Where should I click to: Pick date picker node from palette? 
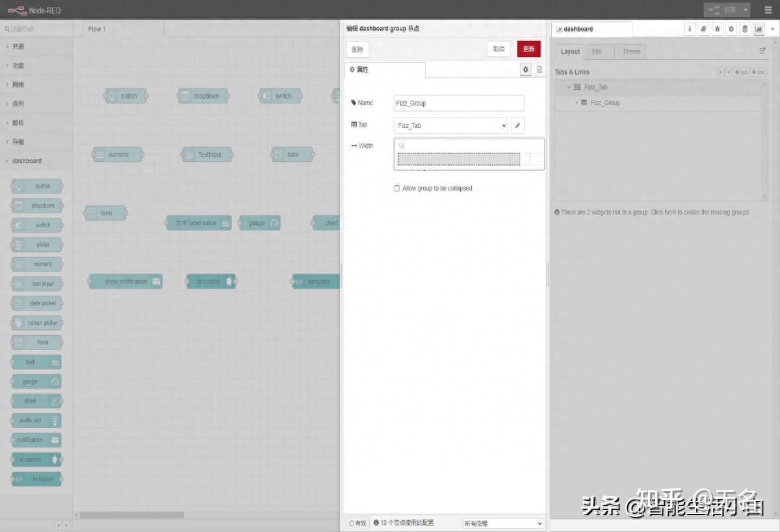pos(37,303)
